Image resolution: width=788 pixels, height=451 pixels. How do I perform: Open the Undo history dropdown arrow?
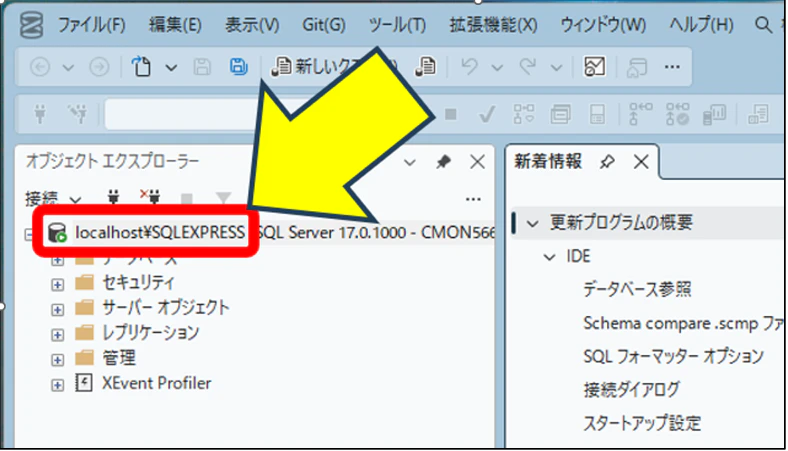point(497,67)
